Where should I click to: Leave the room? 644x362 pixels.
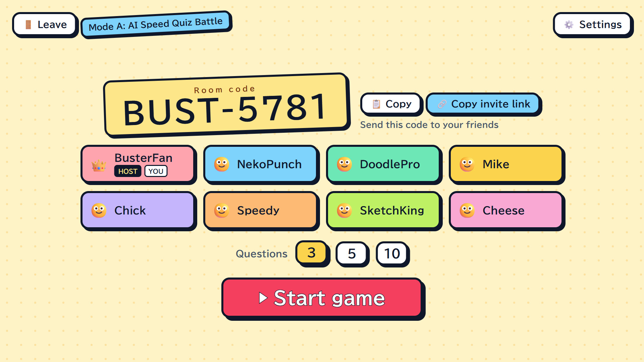pyautogui.click(x=45, y=24)
